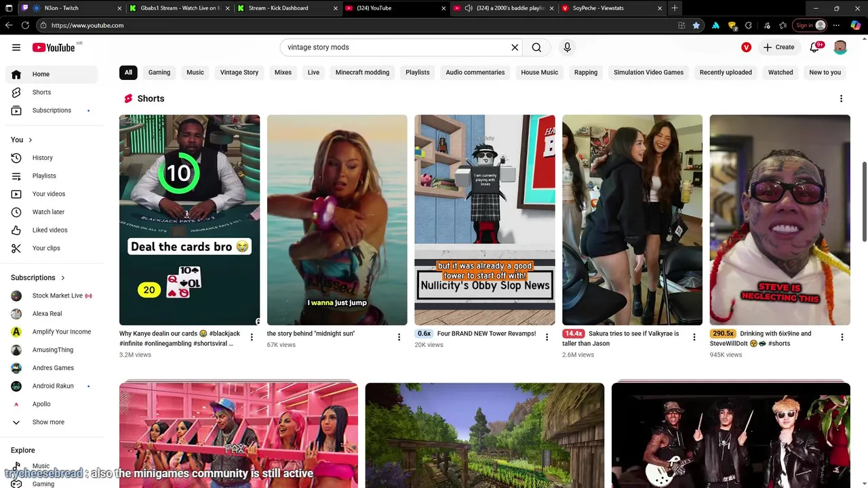Screen dimensions: 868x488
Task: Switch to the Stream - Kick Dashboard tab
Action: click(288, 8)
